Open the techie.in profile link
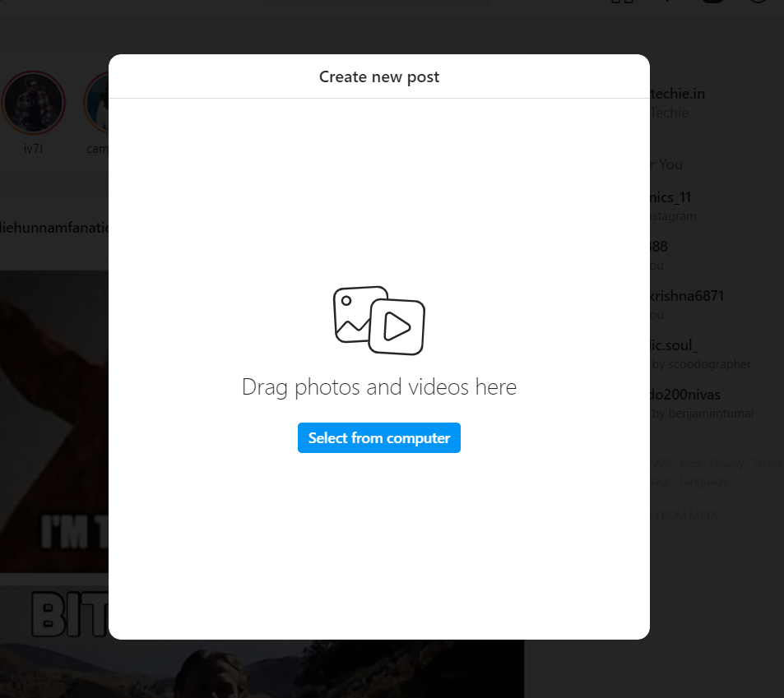Image resolution: width=784 pixels, height=698 pixels. pos(677,94)
